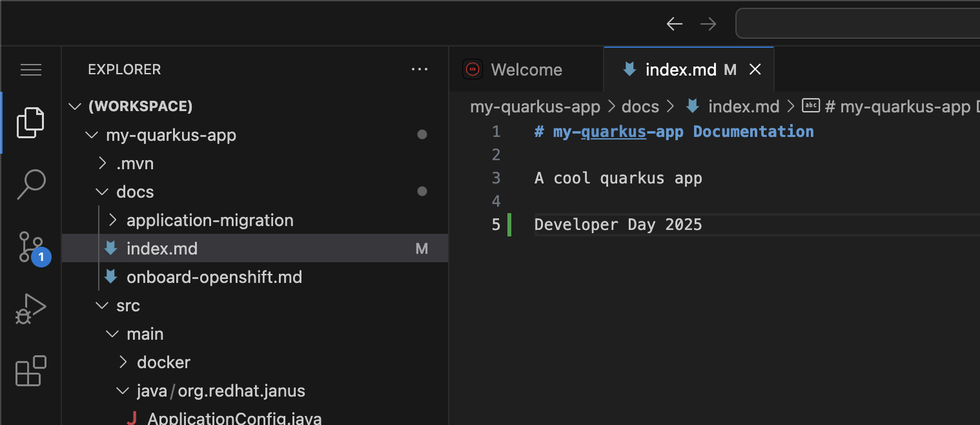Click my-quarkus-app in the breadcrumb

coord(535,106)
